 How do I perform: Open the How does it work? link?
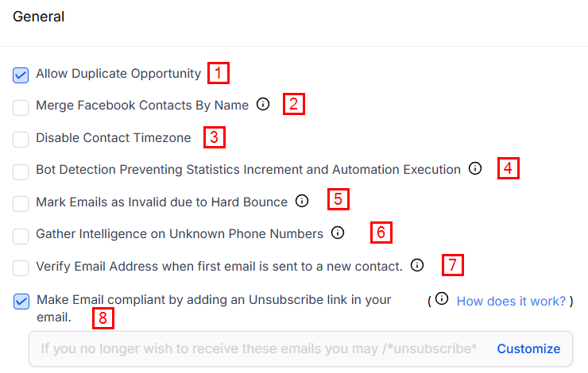tap(511, 301)
